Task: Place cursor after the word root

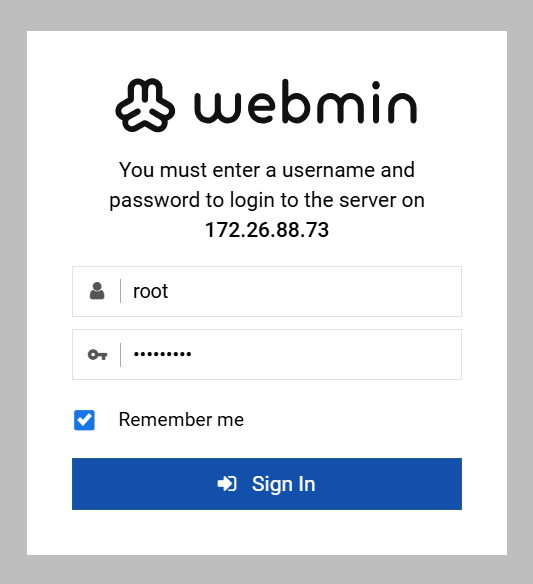Action: pos(169,291)
